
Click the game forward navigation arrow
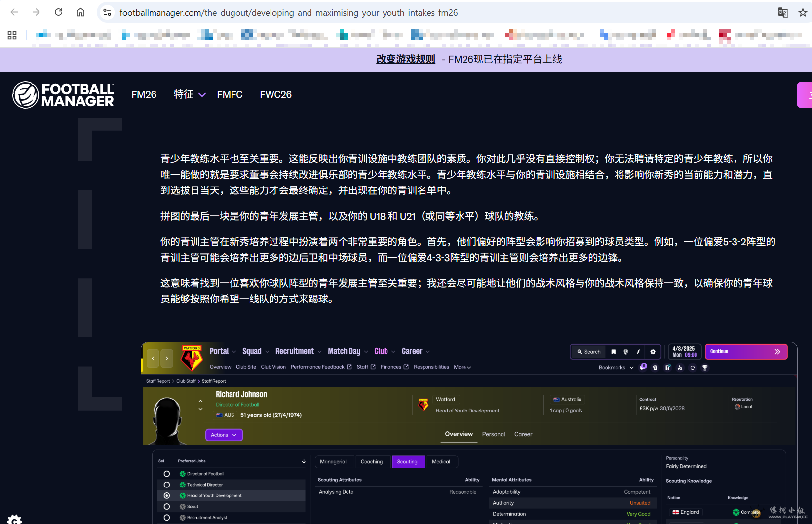pos(167,358)
